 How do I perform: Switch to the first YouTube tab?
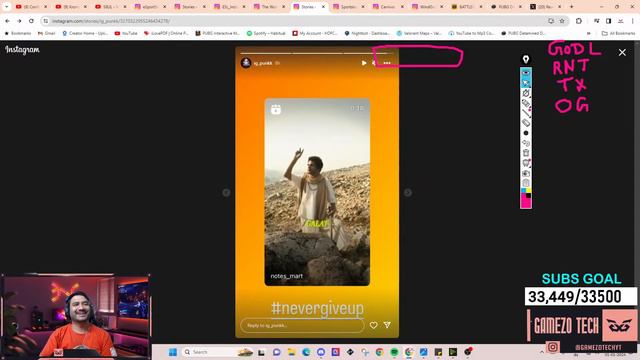pos(31,7)
